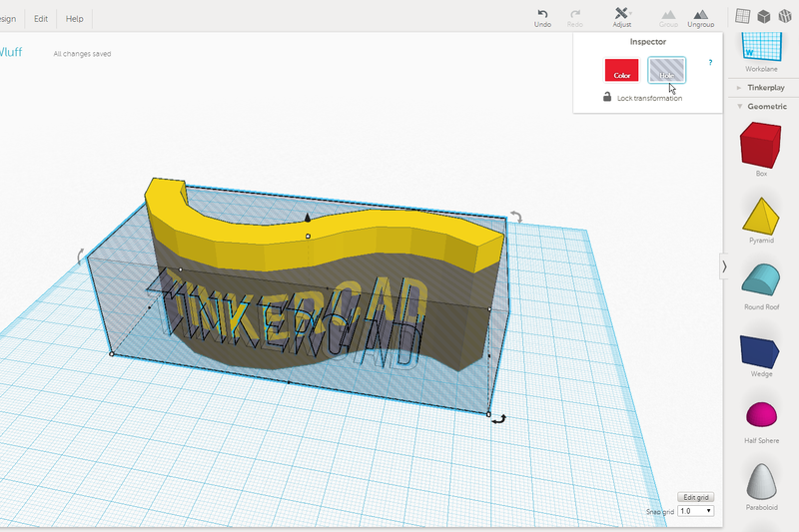Click the rotation arrow on the left edge
Image resolution: width=799 pixels, height=532 pixels.
(x=81, y=256)
